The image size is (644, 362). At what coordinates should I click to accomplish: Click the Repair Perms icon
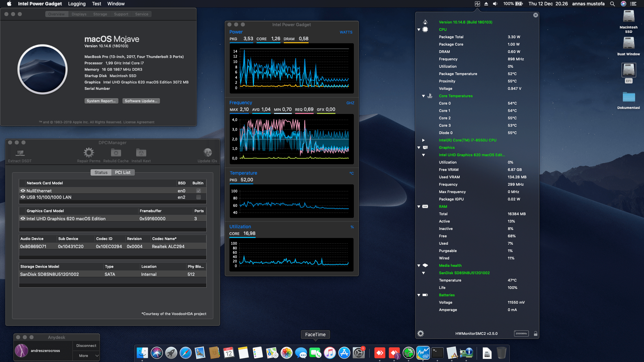pos(89,153)
